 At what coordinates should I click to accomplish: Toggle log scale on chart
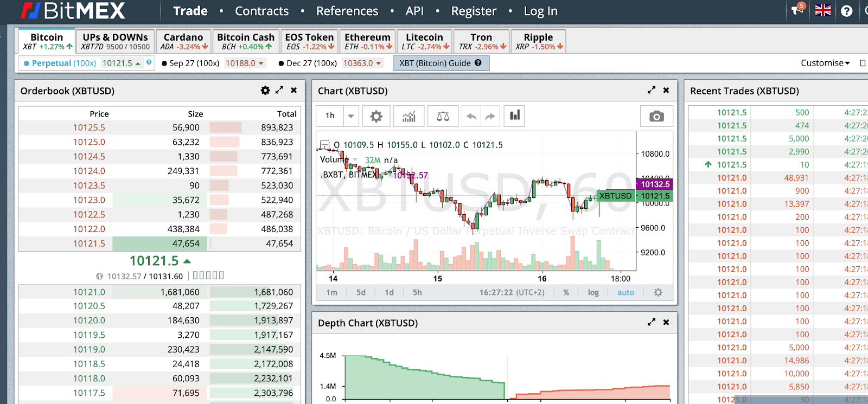click(x=593, y=292)
